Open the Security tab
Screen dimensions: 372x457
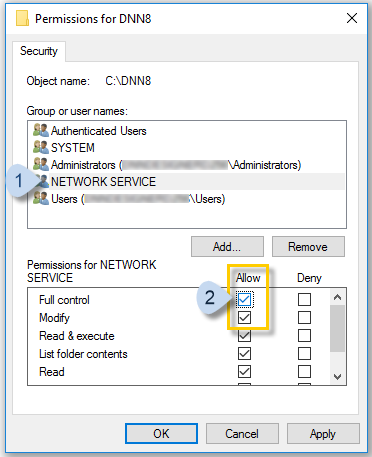(x=39, y=51)
